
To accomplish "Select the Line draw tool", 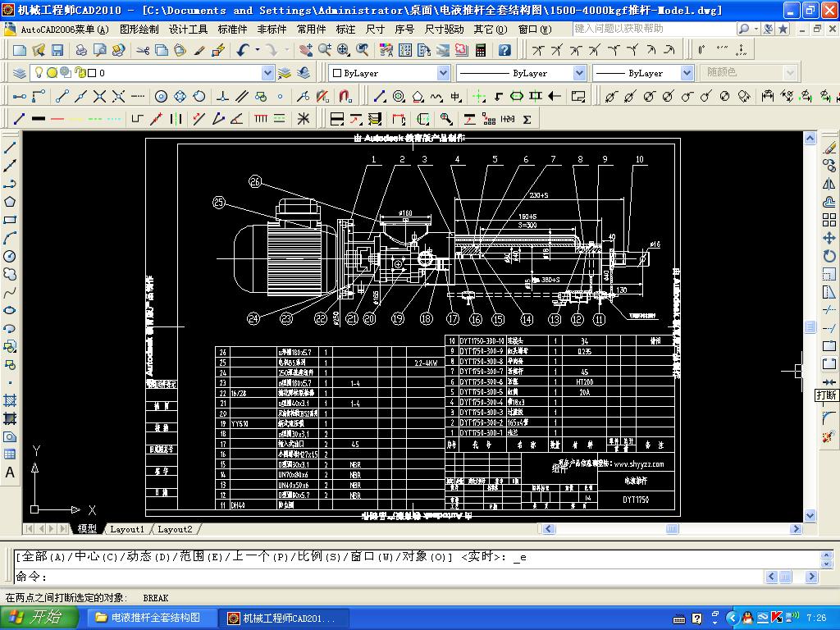I will (10, 148).
